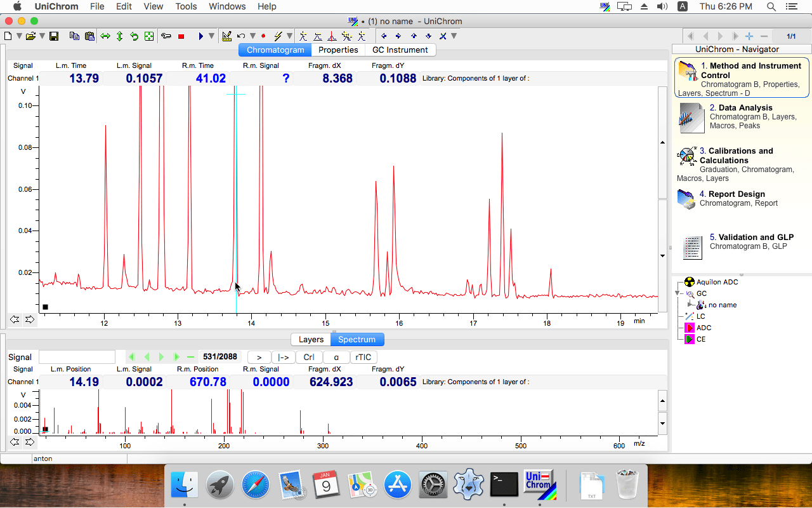Select the baseline peak integration icon
The width and height of the screenshot is (812, 508).
(318, 36)
